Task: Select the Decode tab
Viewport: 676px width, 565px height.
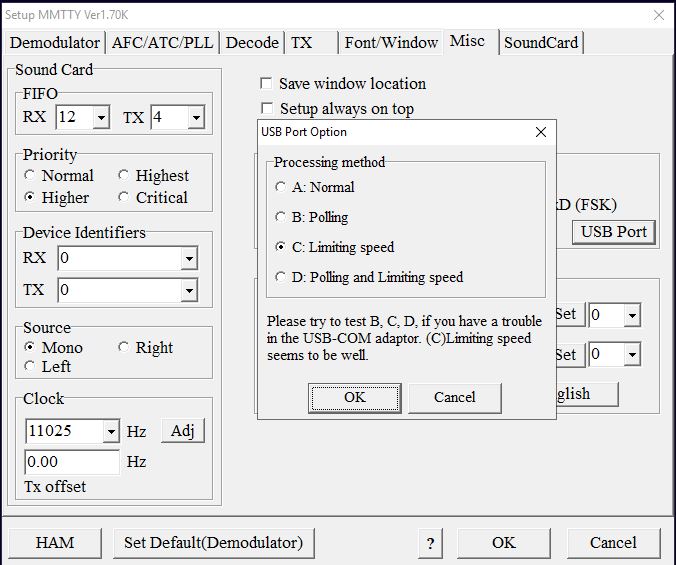Action: pyautogui.click(x=252, y=43)
